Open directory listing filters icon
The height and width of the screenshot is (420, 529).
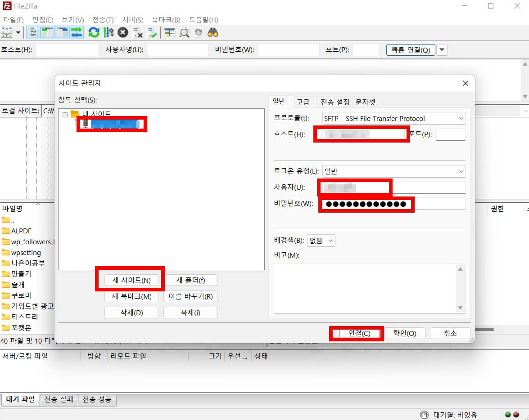pos(169,33)
